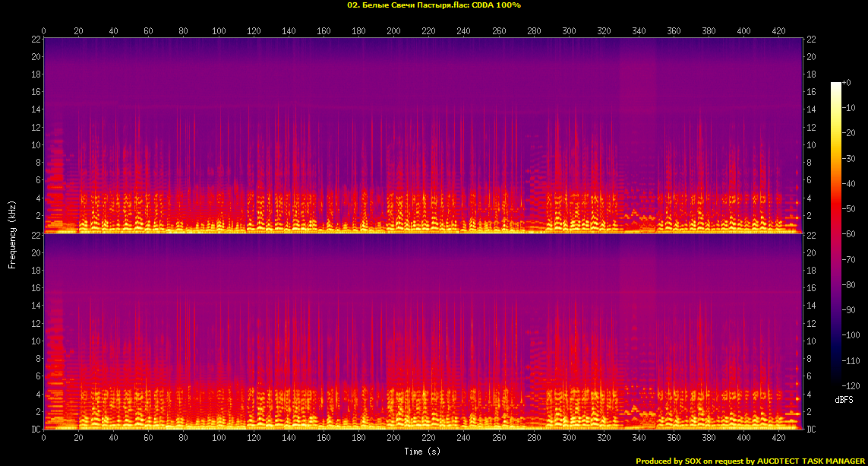Screen dimensions: 868x466
Task: Click the "Time (s)" axis label
Action: tap(423, 452)
